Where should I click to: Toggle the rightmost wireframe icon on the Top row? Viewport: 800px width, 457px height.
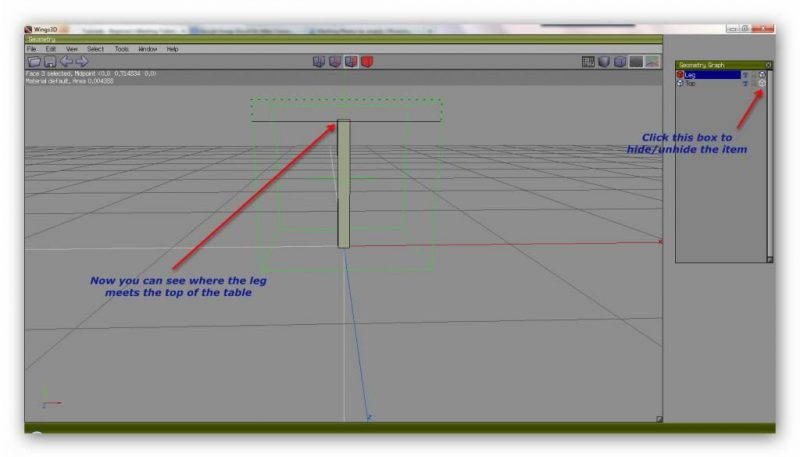pos(762,83)
